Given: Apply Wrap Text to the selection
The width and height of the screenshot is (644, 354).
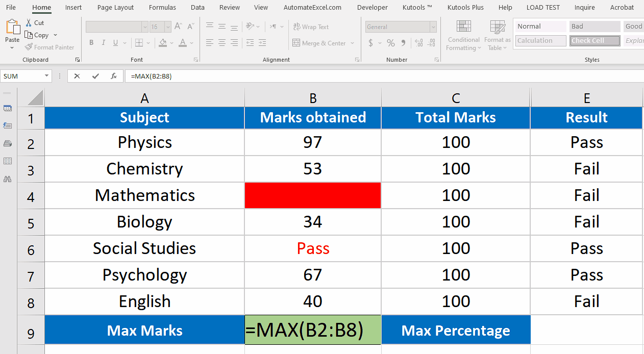Looking at the screenshot, I should pos(312,27).
